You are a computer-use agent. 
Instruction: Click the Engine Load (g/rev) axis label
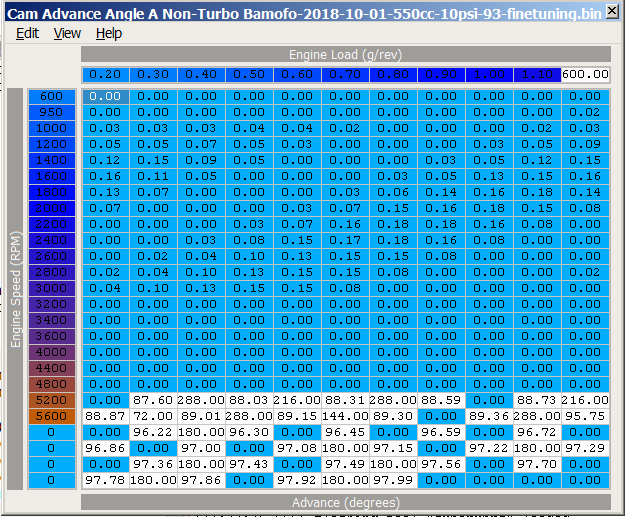tap(345, 54)
